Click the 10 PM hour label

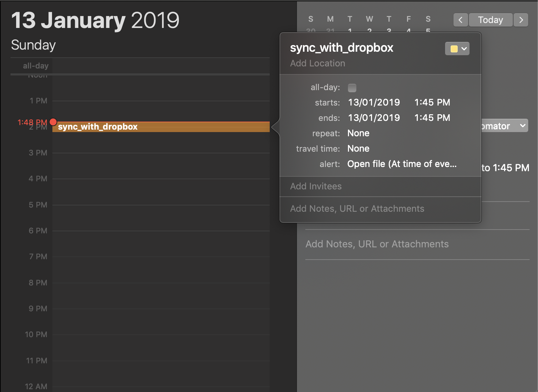36,334
